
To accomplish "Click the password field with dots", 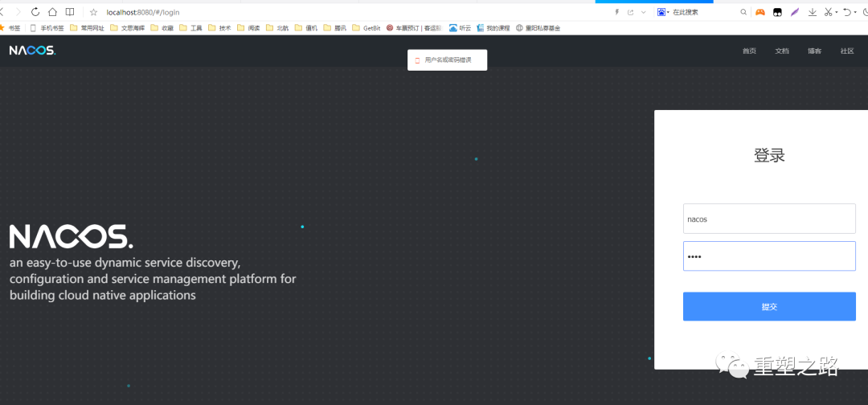I will [x=769, y=256].
